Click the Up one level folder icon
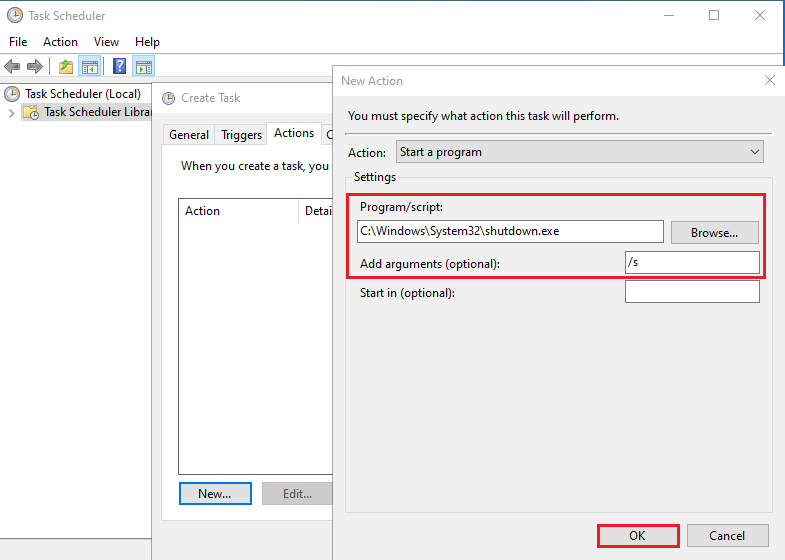 coord(66,67)
